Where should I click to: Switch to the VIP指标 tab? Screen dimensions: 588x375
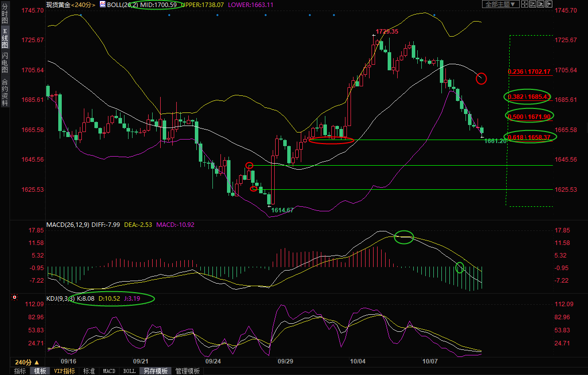(x=64, y=371)
